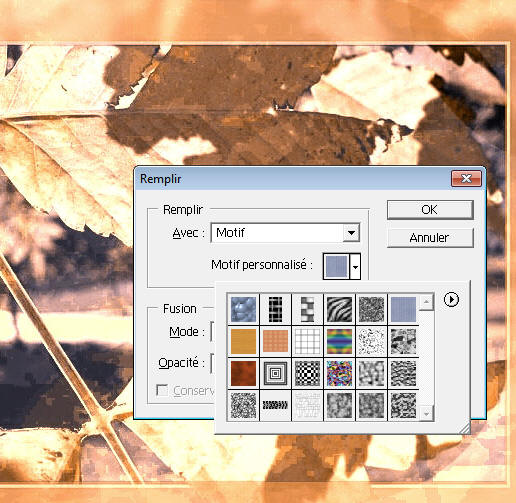Choose the dark red rust pattern

point(243,373)
